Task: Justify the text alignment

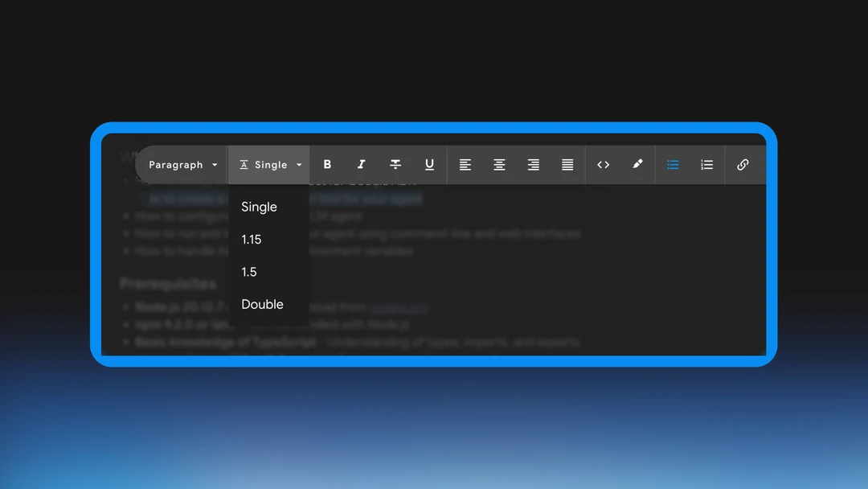Action: 567,165
